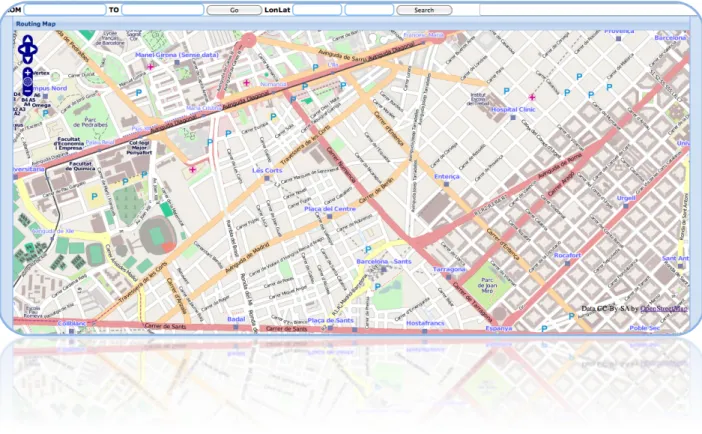Focus the first LonLat coordinate field
702x434 pixels.
click(317, 9)
